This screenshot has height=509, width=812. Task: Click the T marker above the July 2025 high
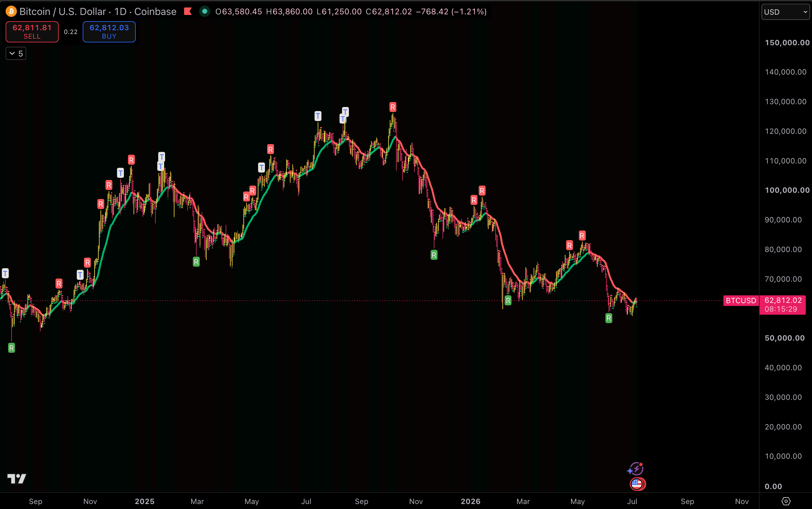click(318, 116)
